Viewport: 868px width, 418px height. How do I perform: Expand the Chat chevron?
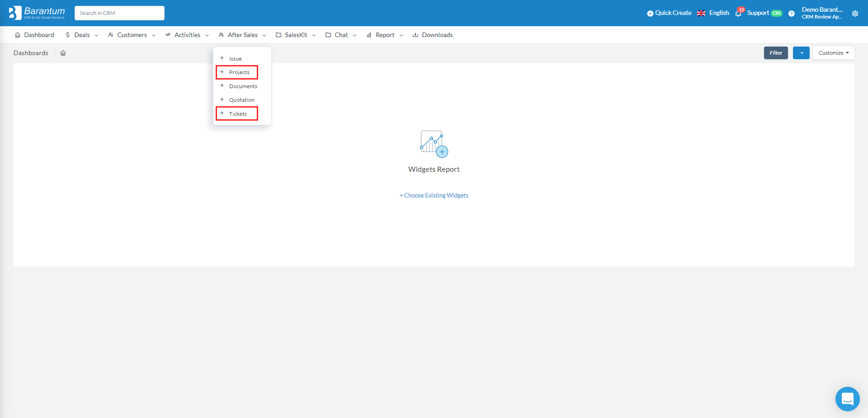(355, 35)
